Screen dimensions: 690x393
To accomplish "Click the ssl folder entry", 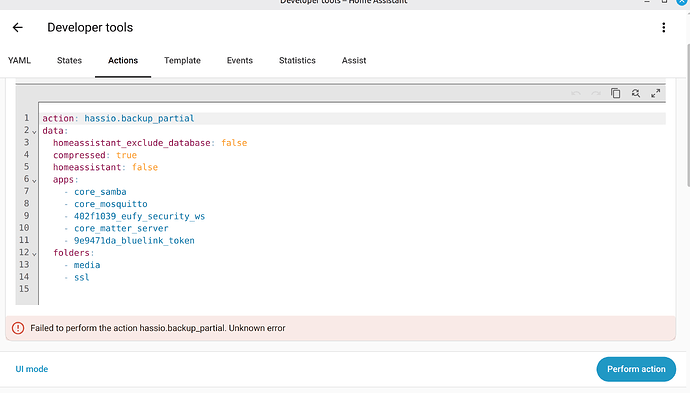I will [82, 277].
